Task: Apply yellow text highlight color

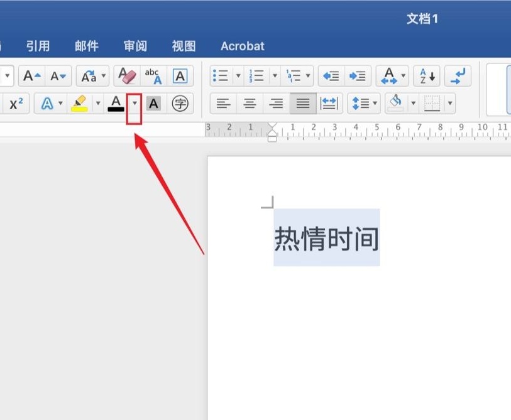Action: point(80,104)
